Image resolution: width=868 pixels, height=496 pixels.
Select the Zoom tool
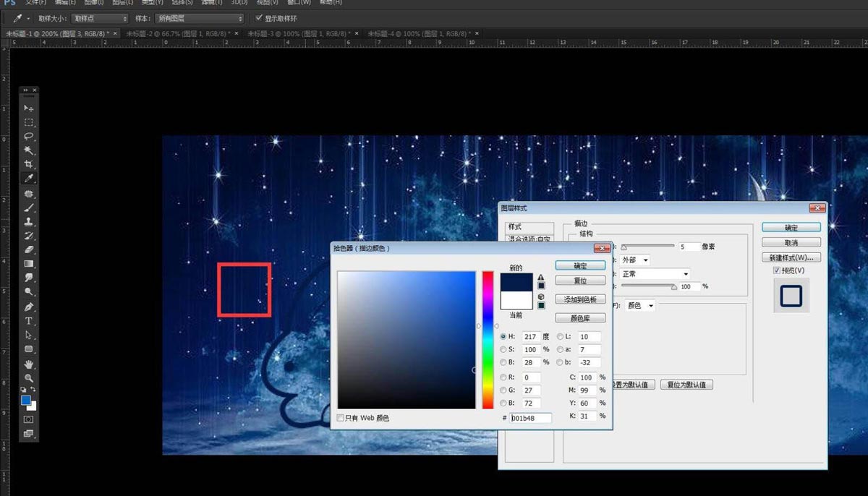(29, 377)
